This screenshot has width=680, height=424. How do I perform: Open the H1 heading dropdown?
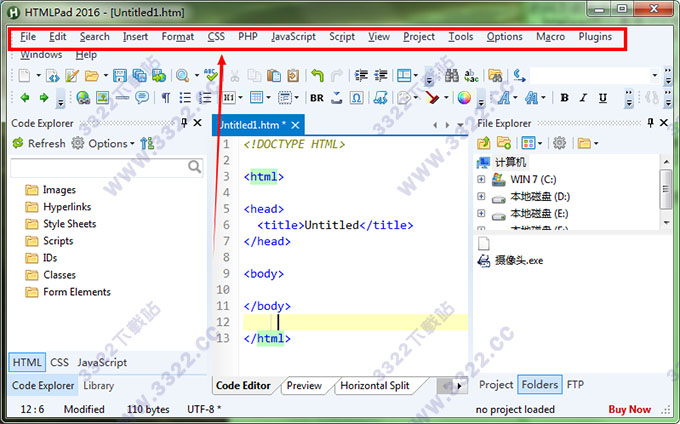click(240, 98)
